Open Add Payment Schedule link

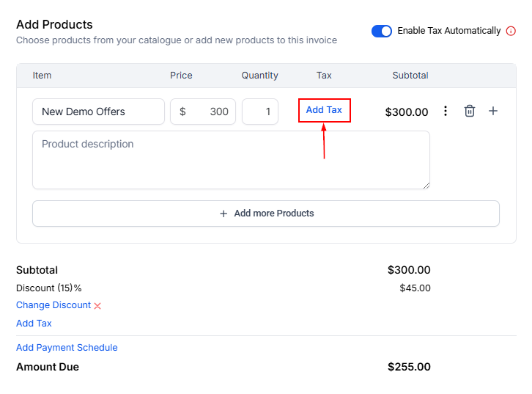click(x=67, y=348)
